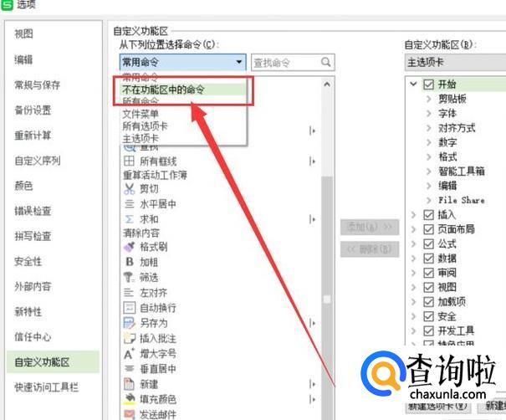This screenshot has height=420, width=506.
Task: Open the 视图 options category in sidebar
Action: click(x=24, y=33)
